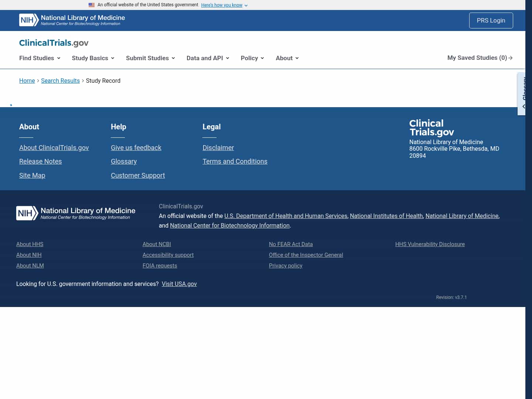Open the Glossary link in the Help section
The image size is (532, 399).
[124, 161]
